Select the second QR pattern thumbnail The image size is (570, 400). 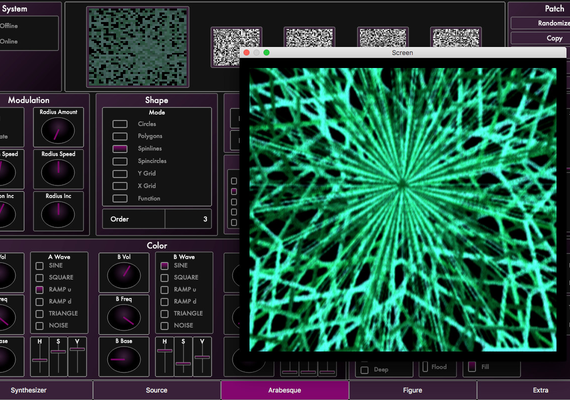(x=309, y=37)
